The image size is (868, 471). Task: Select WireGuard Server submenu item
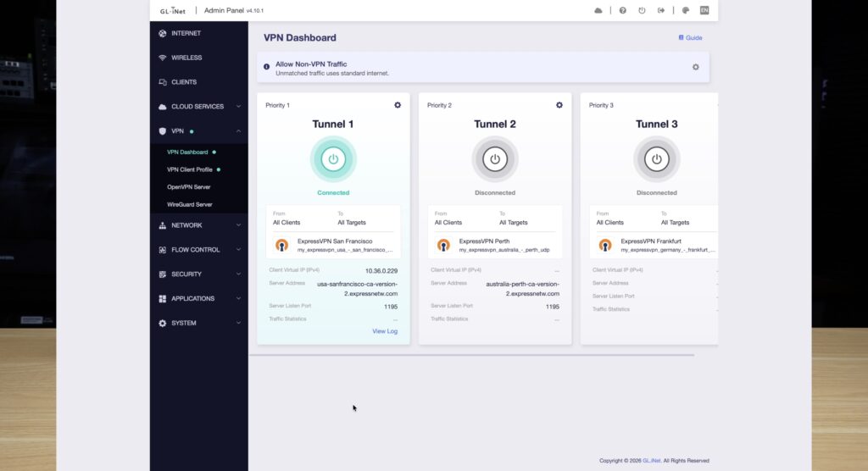pos(189,205)
